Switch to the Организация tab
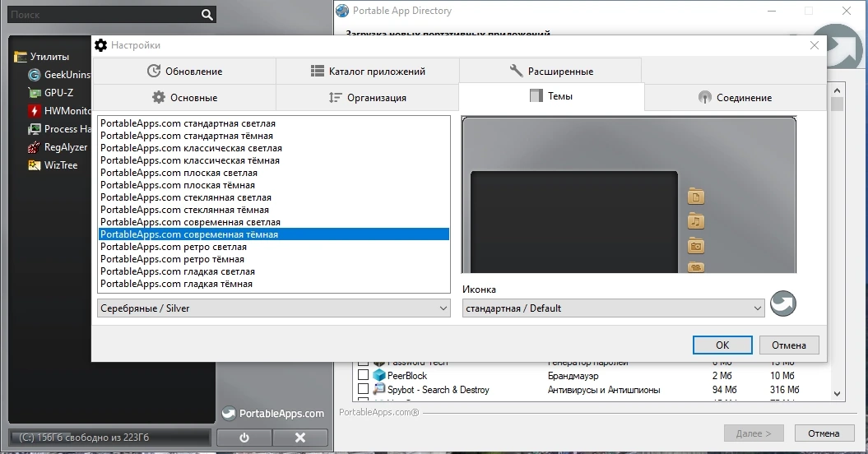 point(368,97)
